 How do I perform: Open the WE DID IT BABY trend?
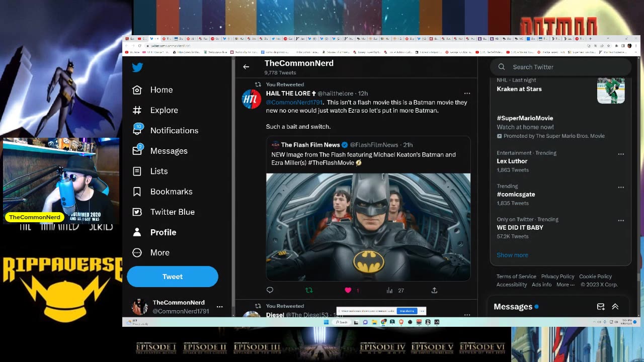[x=520, y=227]
